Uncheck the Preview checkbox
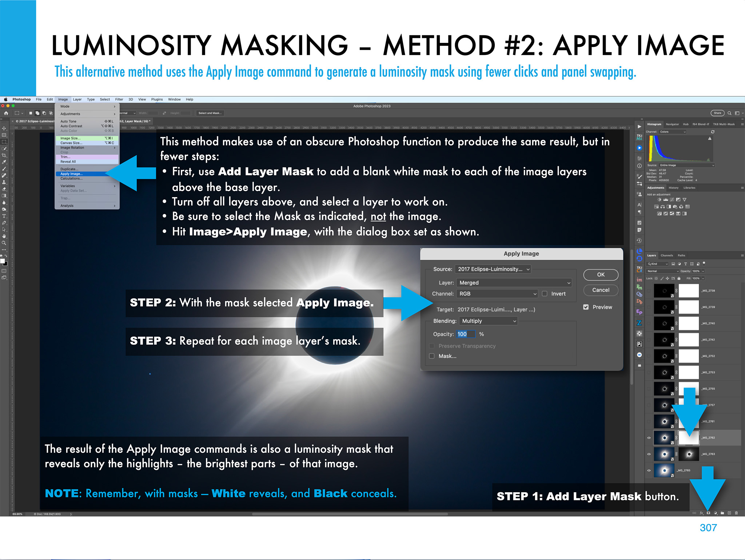 [x=586, y=307]
